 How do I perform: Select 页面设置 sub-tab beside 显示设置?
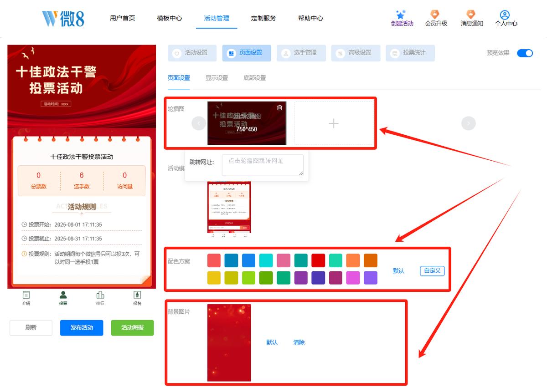[x=179, y=78]
